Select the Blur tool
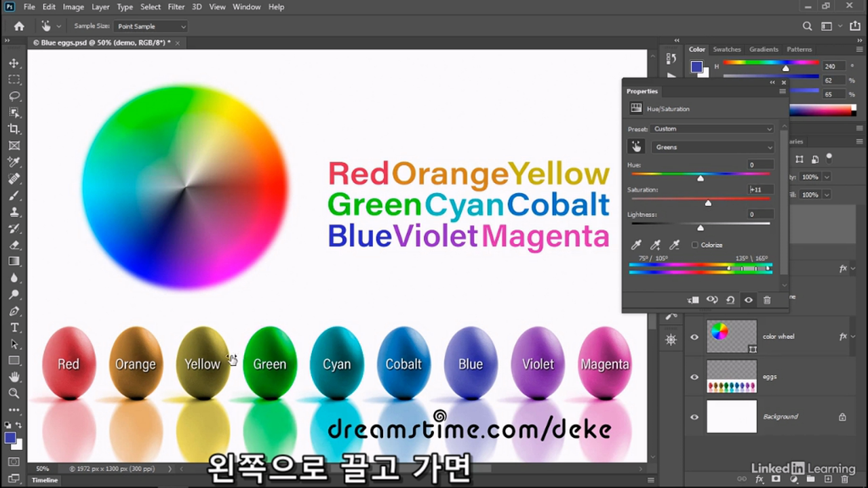This screenshot has width=868, height=488. coord(14,278)
